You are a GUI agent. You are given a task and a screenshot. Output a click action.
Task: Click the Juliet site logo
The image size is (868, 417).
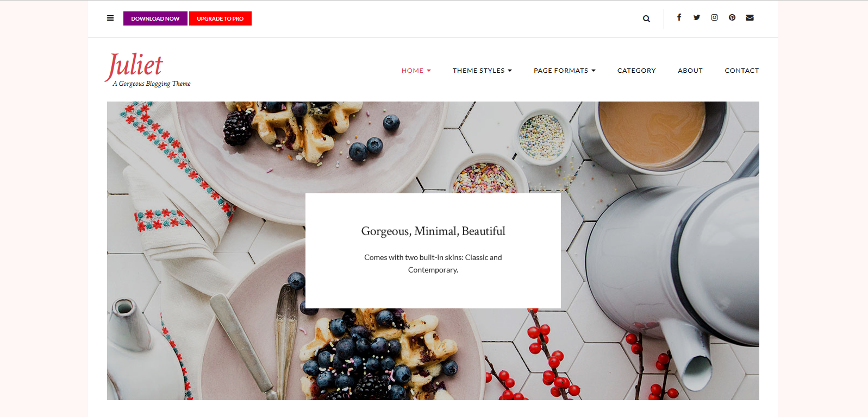click(x=134, y=66)
